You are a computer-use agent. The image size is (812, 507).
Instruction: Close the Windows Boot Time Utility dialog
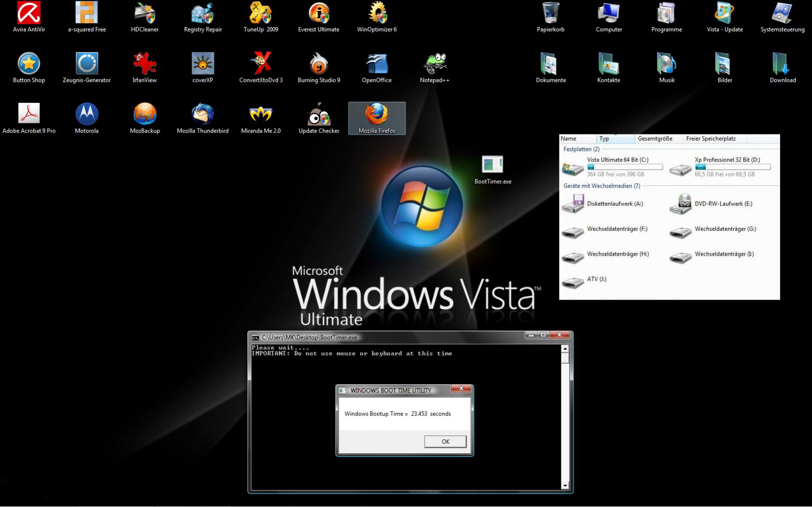click(461, 389)
